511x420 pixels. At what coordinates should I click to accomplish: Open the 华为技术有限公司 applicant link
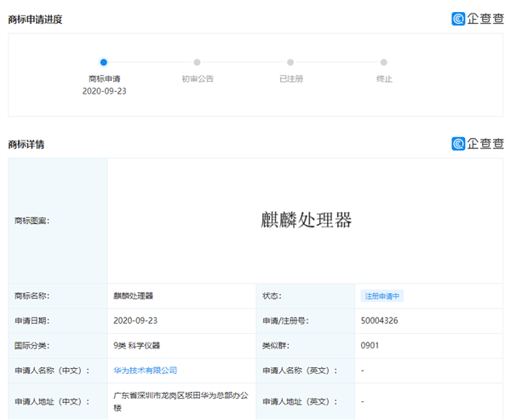(145, 371)
